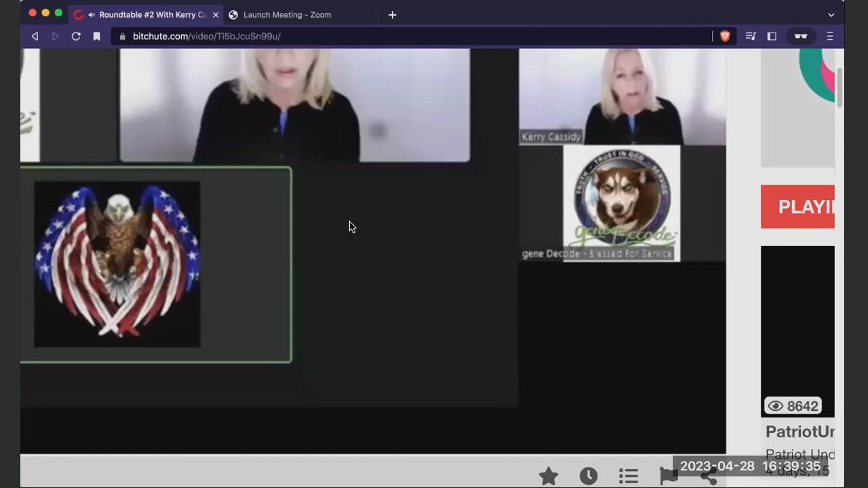Mute the Roundtable tab audio speaker
868x488 pixels.
[x=92, y=15]
